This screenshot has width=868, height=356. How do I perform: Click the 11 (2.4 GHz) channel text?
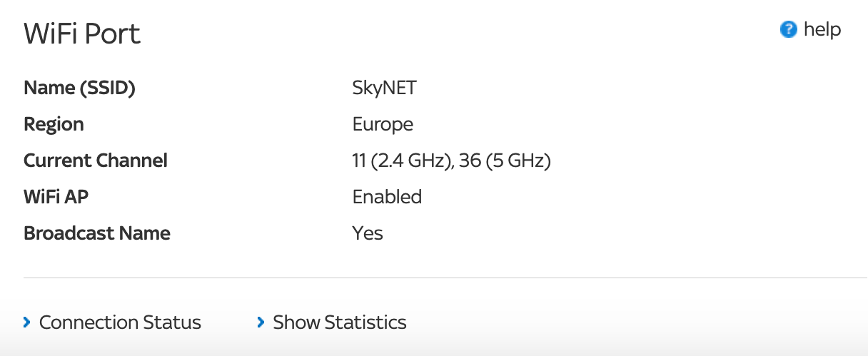pyautogui.click(x=402, y=161)
